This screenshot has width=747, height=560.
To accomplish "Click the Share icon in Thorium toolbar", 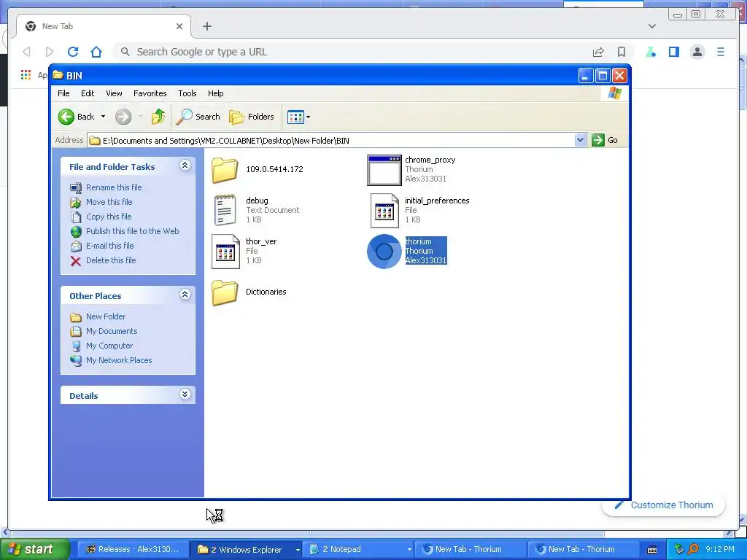I will click(598, 52).
